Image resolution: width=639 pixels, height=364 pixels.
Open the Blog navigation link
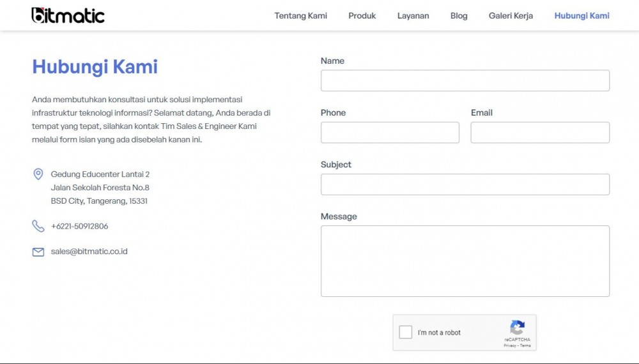pyautogui.click(x=459, y=15)
